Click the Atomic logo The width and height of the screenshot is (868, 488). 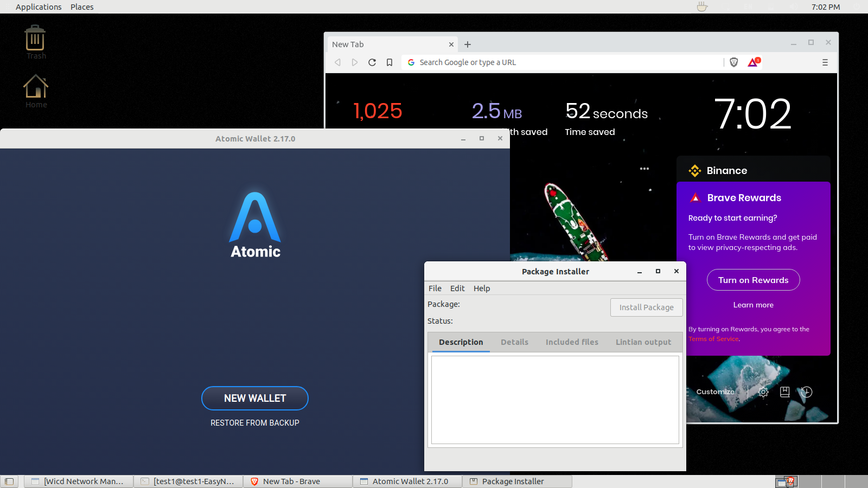[x=255, y=225]
